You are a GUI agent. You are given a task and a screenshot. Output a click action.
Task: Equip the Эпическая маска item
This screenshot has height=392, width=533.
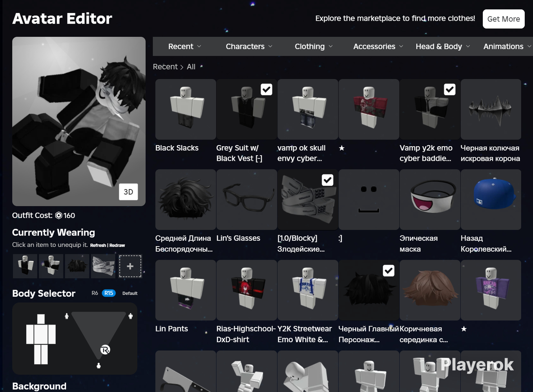[430, 200]
